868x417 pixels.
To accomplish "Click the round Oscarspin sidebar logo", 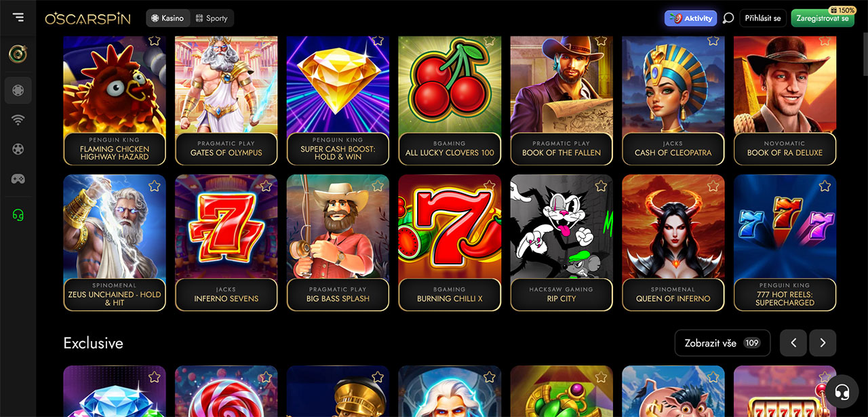I will [x=18, y=54].
